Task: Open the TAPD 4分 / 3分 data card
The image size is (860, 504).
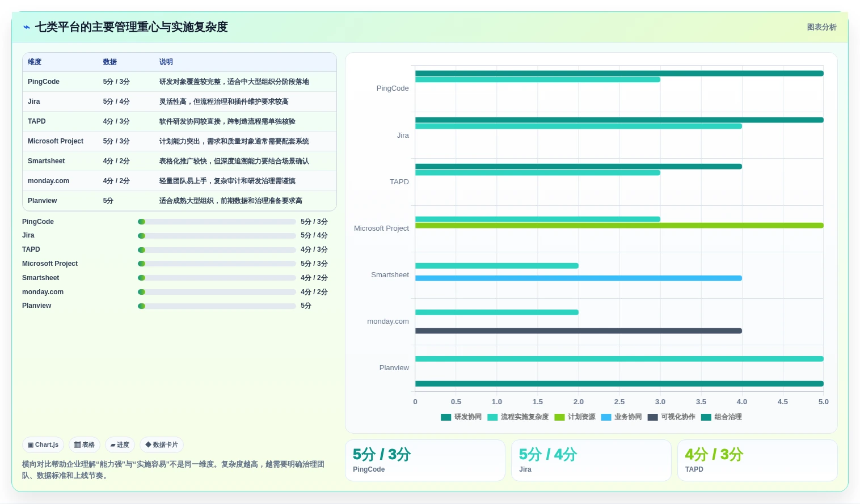Action: (757, 460)
